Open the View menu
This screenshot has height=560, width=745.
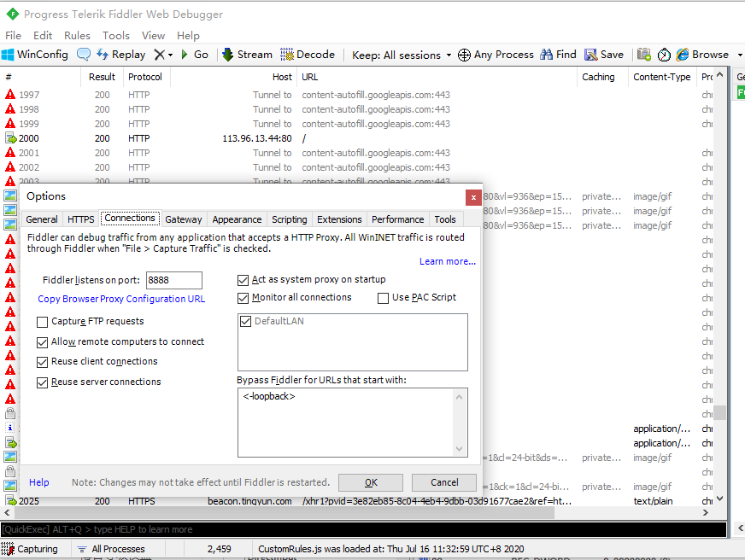pyautogui.click(x=153, y=36)
